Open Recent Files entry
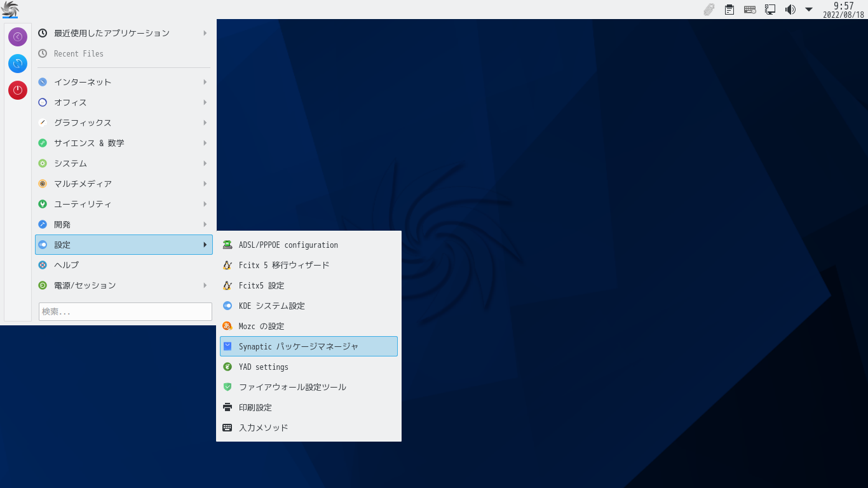 tap(124, 53)
